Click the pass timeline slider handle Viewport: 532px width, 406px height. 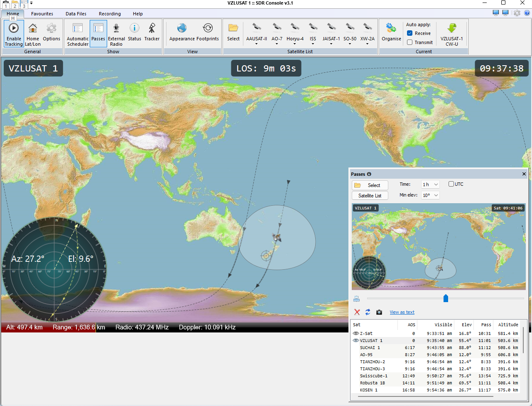[x=446, y=298]
